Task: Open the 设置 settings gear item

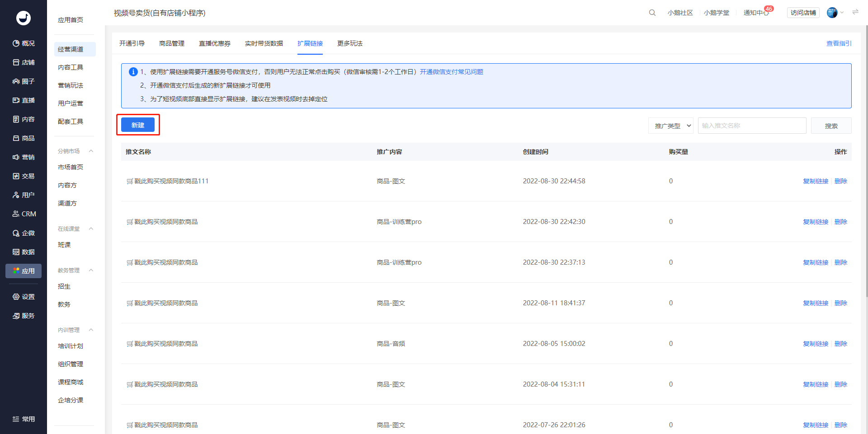Action: click(24, 297)
